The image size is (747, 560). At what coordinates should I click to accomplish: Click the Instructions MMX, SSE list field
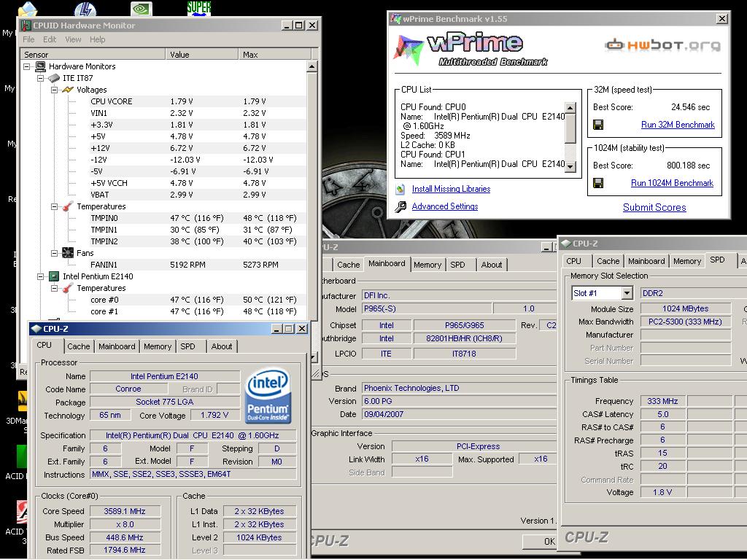193,474
